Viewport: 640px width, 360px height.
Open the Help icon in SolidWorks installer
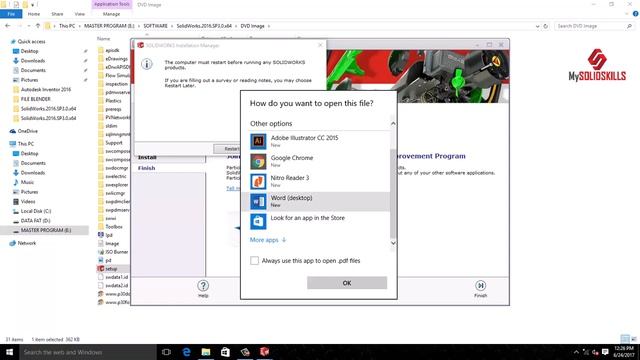pos(203,286)
